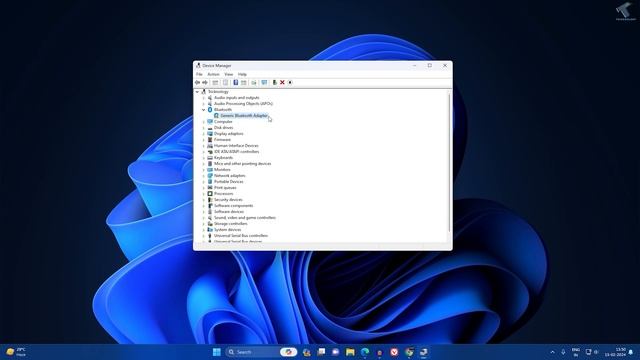Click the Processors chip icon
Image resolution: width=640 pixels, height=360 pixels.
(210, 193)
